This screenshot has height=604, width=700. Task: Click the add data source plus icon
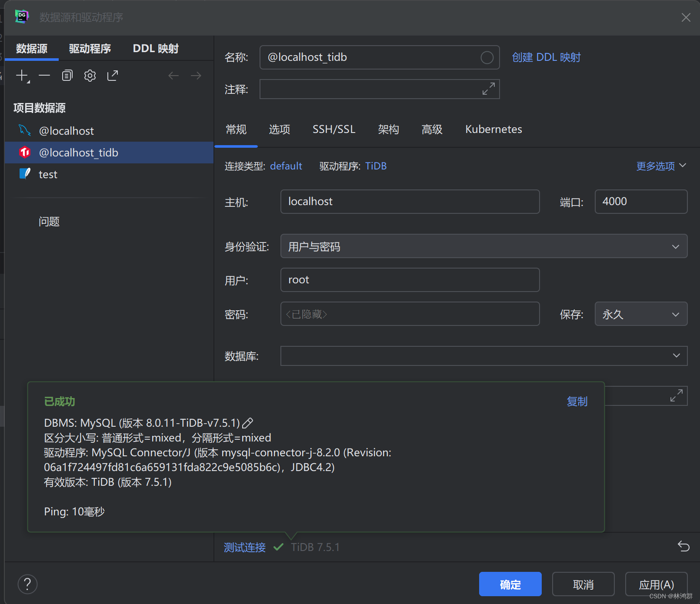(x=22, y=76)
